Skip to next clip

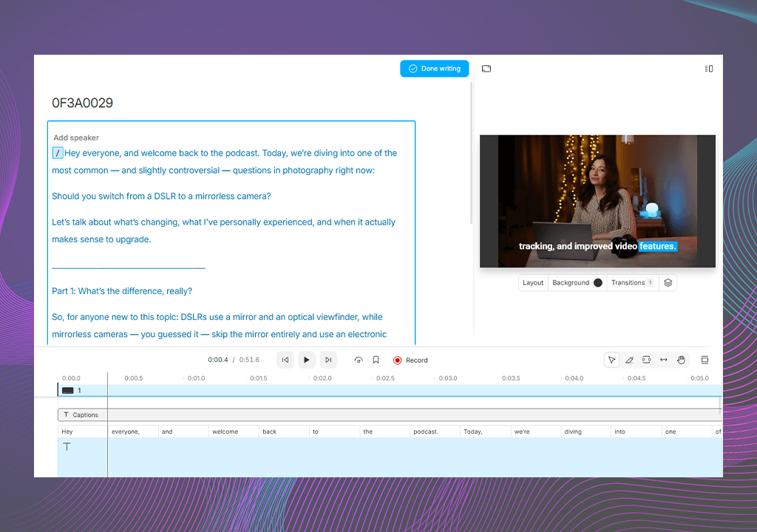328,360
